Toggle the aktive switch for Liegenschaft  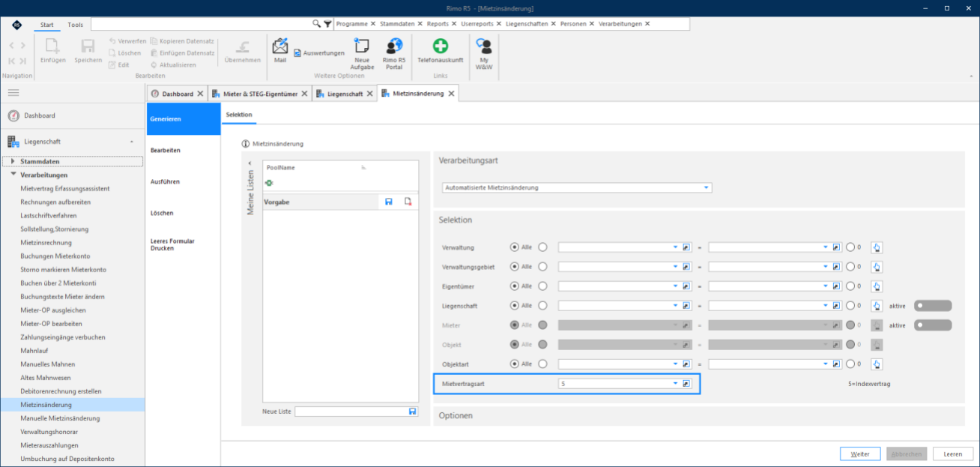[933, 305]
